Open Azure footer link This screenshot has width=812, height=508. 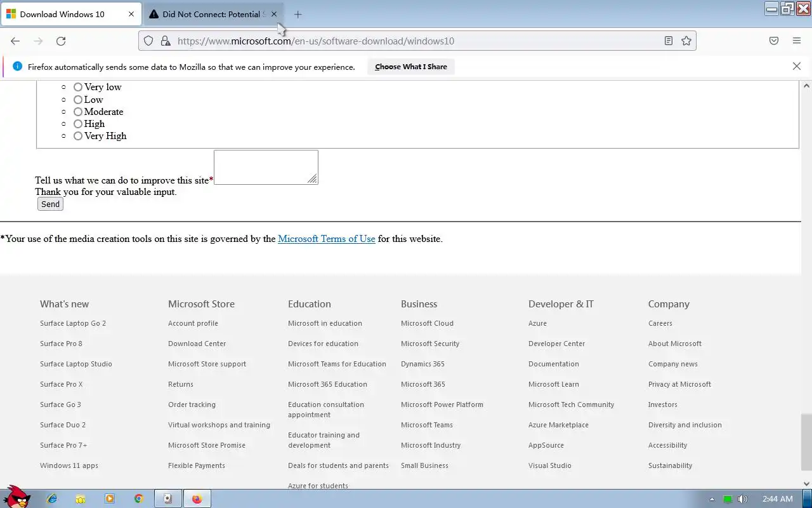click(x=537, y=323)
